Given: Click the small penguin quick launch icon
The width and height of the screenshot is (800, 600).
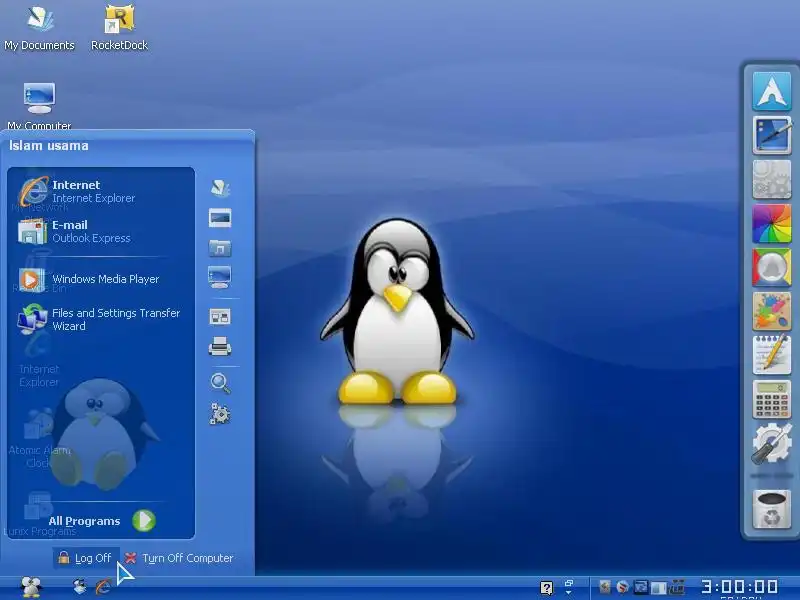Looking at the screenshot, I should click(x=80, y=587).
